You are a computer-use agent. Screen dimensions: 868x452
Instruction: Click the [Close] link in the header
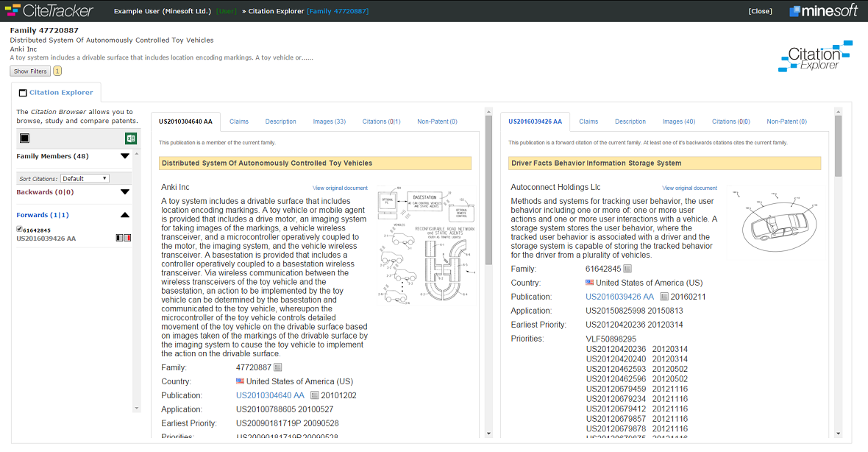pyautogui.click(x=760, y=11)
